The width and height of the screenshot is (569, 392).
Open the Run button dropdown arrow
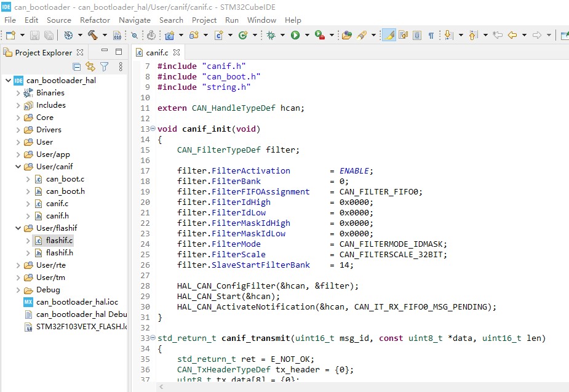pos(307,35)
